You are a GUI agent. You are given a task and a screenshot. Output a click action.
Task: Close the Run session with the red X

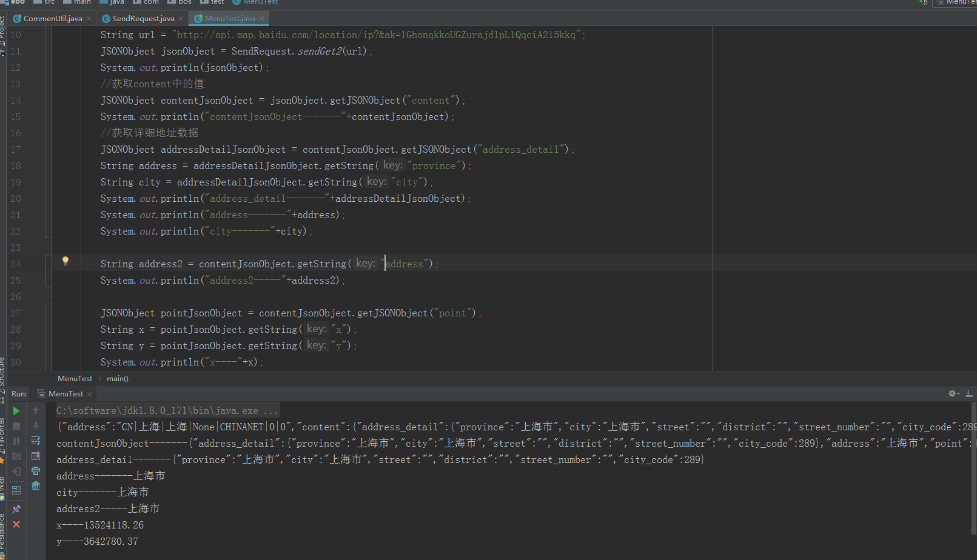click(16, 524)
